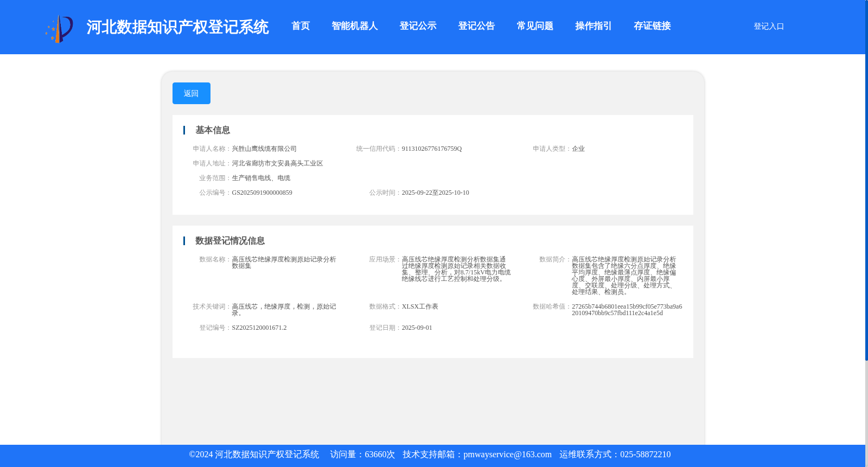868x467 pixels.
Task: Open 操作指引 menu item
Action: [x=593, y=26]
